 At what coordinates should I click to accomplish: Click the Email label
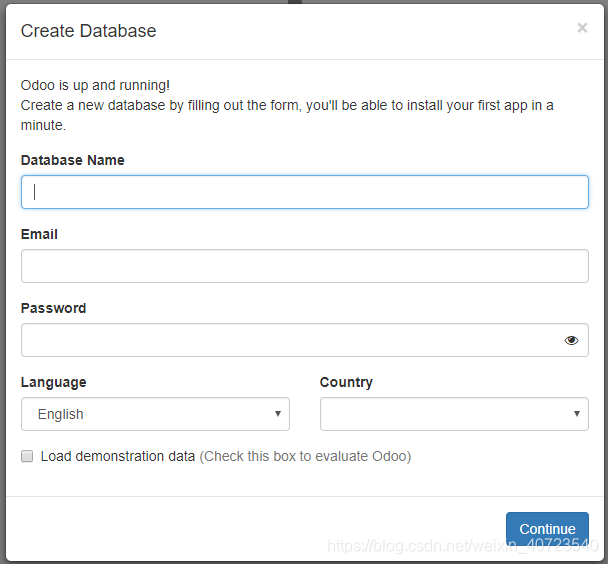tap(39, 234)
